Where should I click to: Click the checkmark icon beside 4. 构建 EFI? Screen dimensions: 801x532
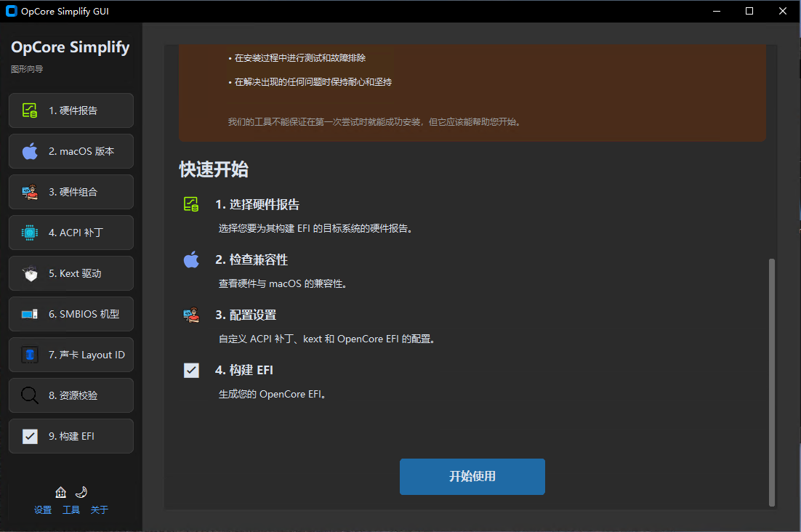click(191, 370)
